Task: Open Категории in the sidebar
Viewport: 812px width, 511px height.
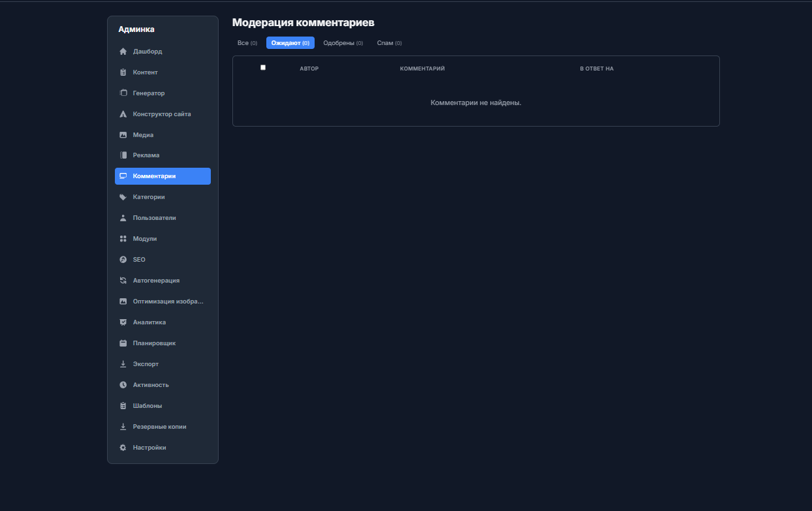Action: tap(163, 197)
